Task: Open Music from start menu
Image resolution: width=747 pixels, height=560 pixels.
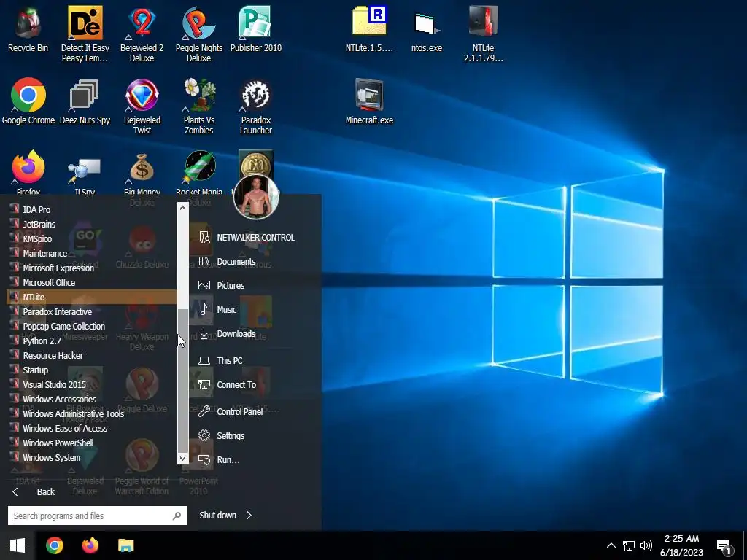Action: [217, 309]
